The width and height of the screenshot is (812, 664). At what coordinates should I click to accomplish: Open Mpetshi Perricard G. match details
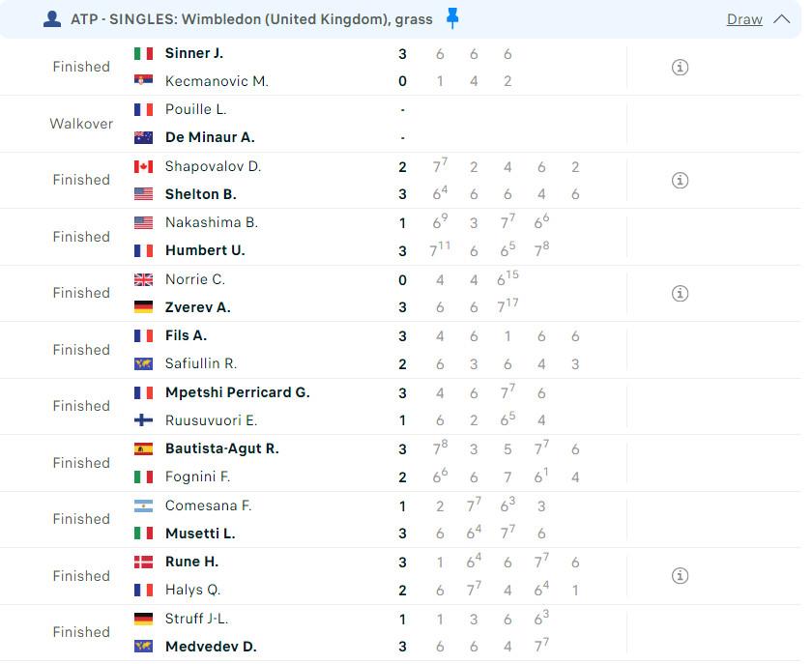(401, 406)
